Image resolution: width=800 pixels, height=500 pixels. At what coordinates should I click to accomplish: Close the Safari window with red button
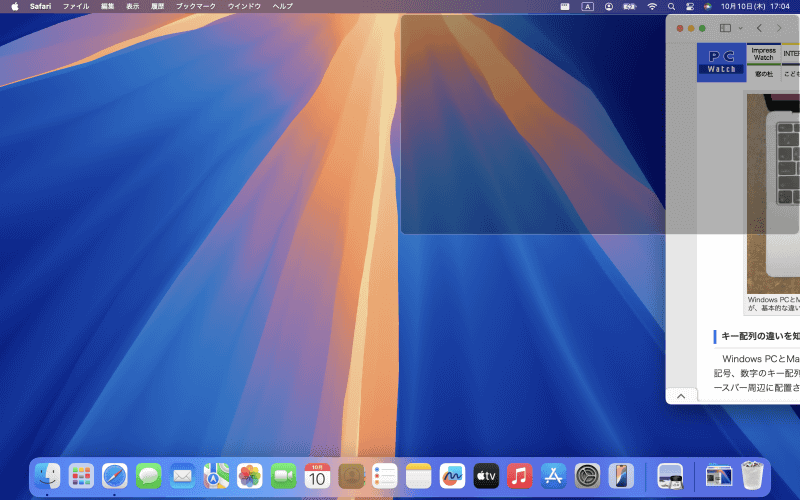680,29
